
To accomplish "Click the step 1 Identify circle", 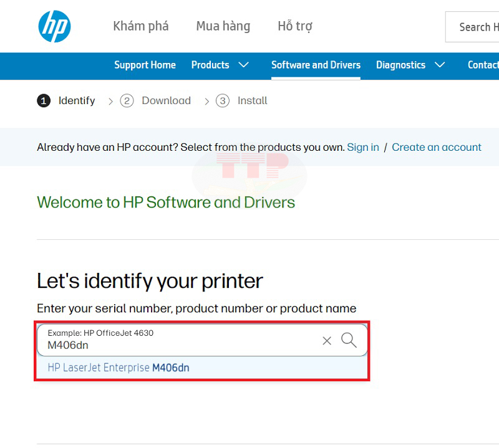I will (x=43, y=100).
